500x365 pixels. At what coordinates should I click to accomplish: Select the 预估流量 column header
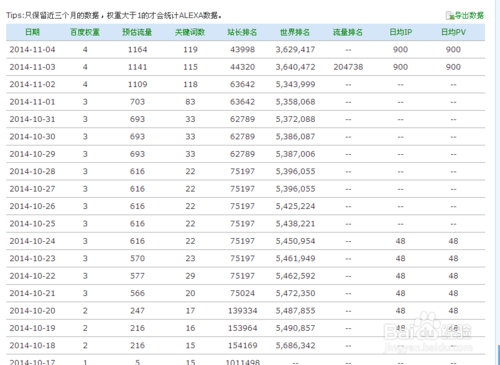click(137, 32)
